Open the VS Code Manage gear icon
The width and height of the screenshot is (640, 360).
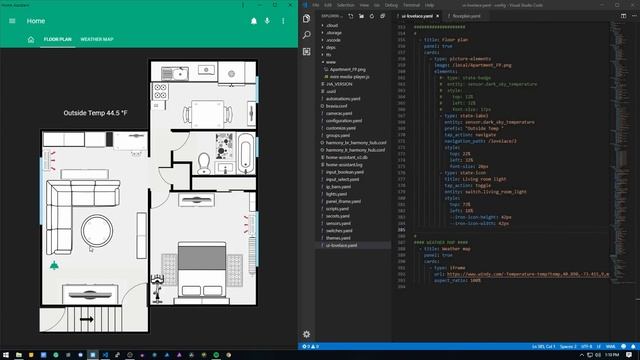point(307,334)
